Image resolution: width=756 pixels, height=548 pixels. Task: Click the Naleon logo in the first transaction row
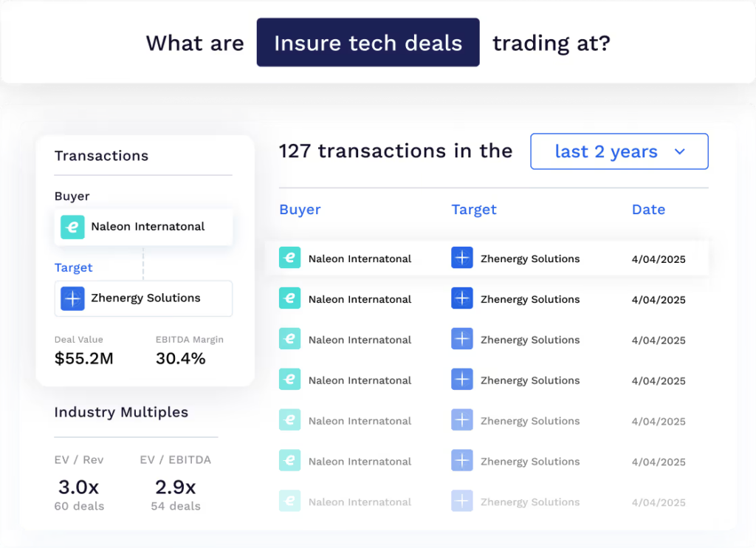[x=290, y=258]
